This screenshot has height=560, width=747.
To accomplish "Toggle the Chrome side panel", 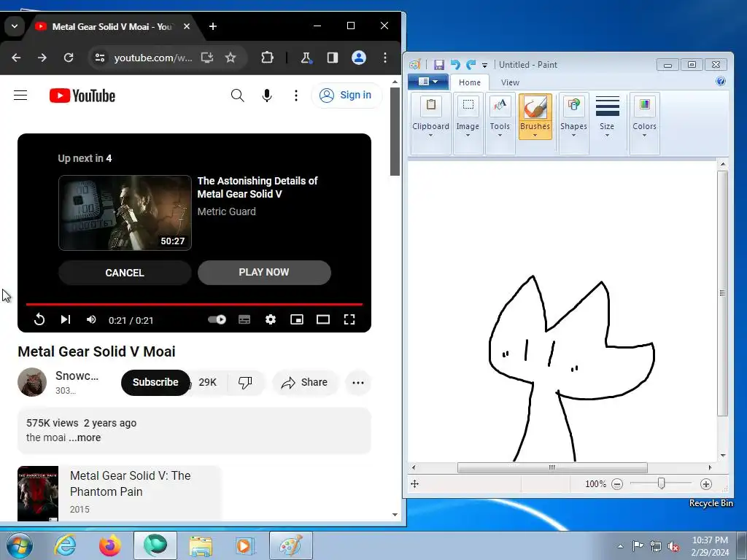I will [333, 58].
